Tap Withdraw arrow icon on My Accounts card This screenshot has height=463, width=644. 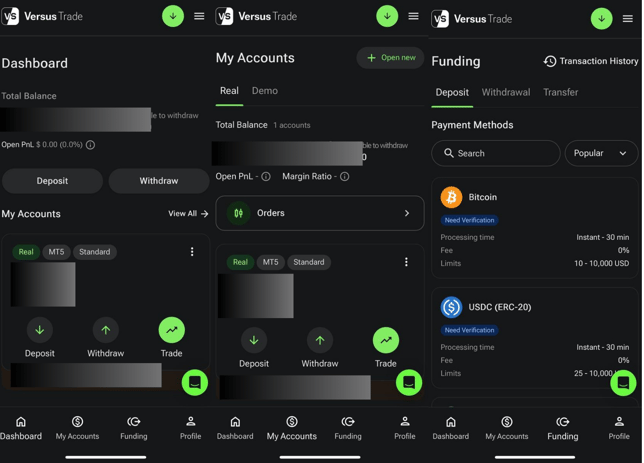[320, 340]
